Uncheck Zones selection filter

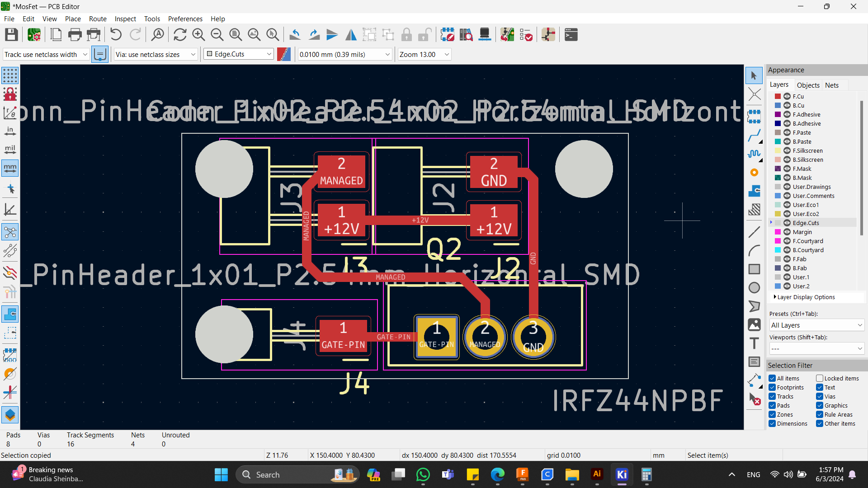pos(772,414)
